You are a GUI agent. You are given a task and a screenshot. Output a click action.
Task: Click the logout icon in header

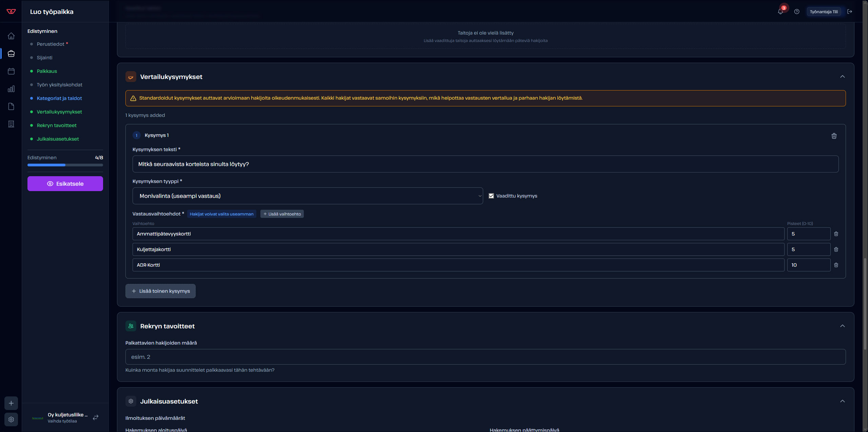pos(850,12)
